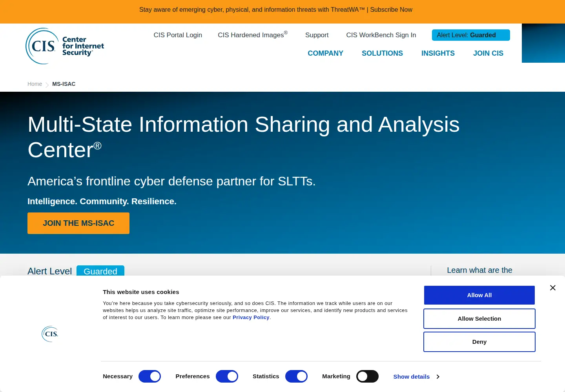Open CIS Portal Login
This screenshot has height=392, width=565.
point(178,35)
